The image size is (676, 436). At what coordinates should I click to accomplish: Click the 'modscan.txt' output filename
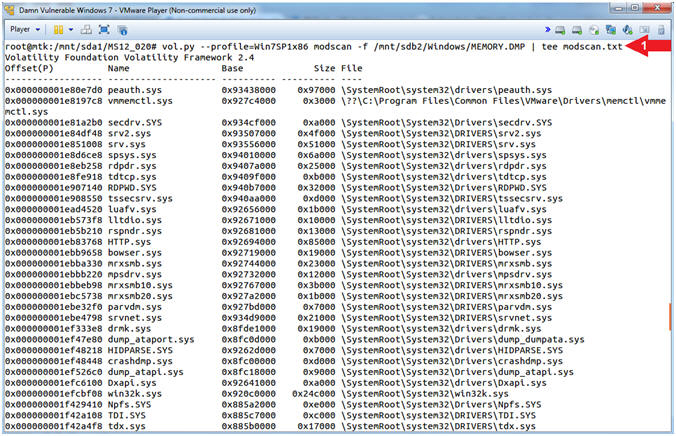click(593, 47)
